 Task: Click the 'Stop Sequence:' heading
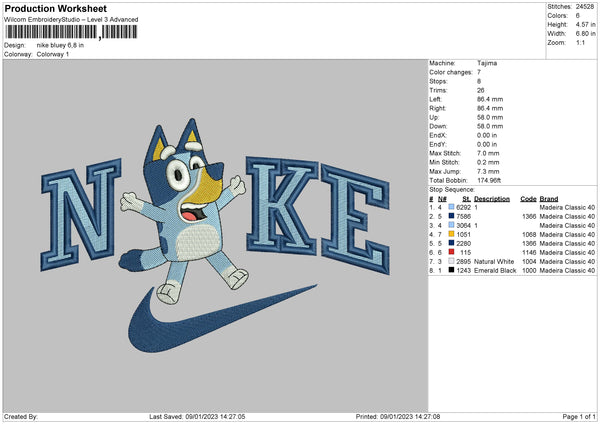(452, 190)
